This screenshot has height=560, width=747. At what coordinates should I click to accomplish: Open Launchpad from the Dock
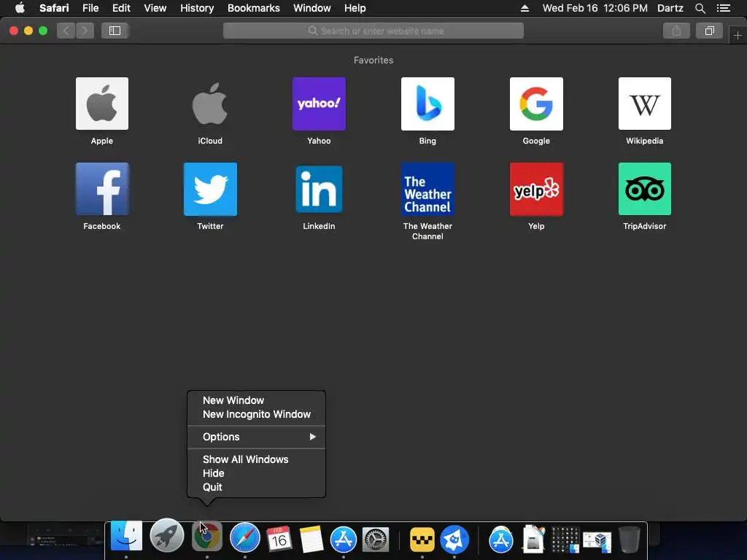click(167, 536)
